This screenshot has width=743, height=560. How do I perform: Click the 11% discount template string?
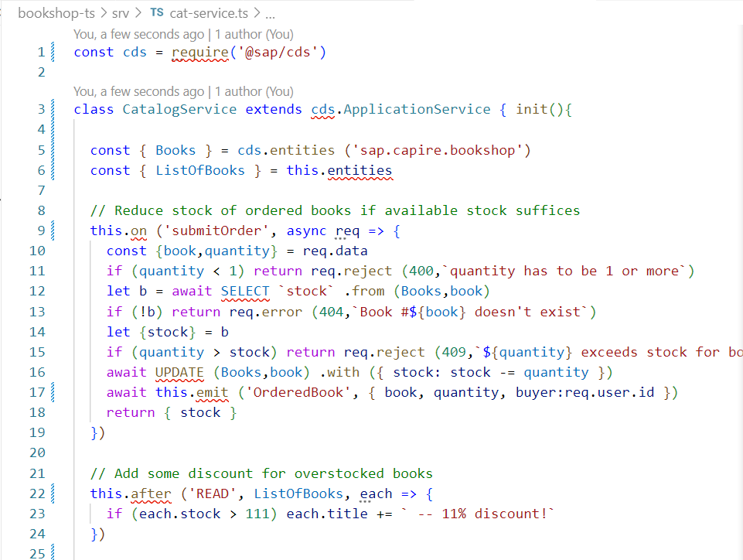coord(478,514)
